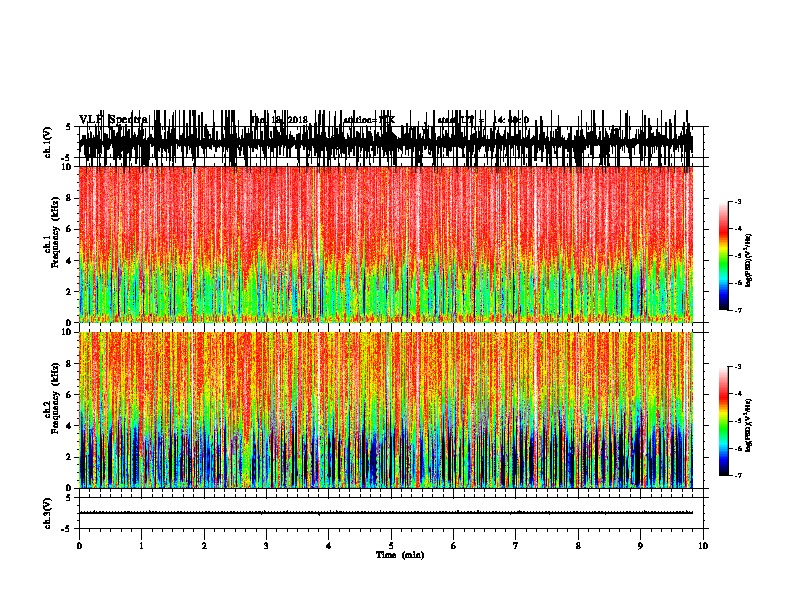
Task: Click the "9" time-axis tick label
Action: click(640, 546)
